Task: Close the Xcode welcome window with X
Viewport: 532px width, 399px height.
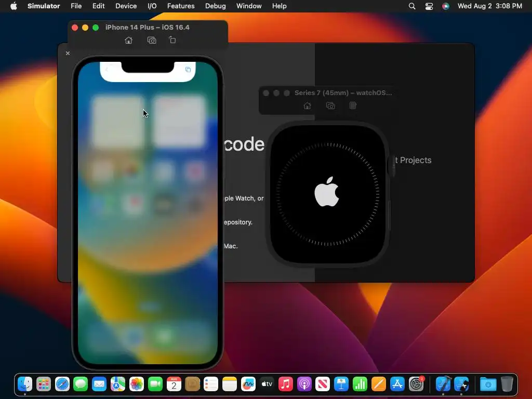Action: click(68, 54)
